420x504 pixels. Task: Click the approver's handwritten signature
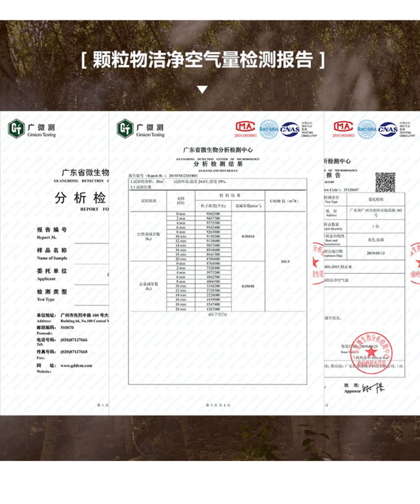point(373,388)
